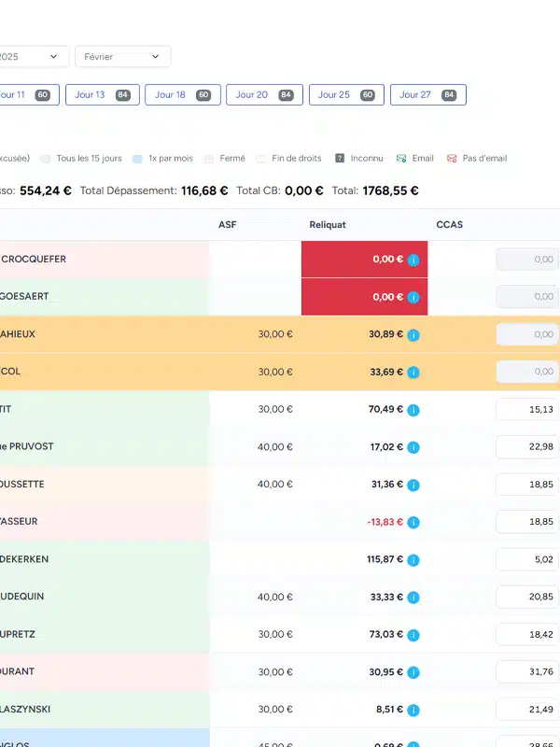Show info for PRUVOST 17,02 € reliquat

click(x=413, y=447)
